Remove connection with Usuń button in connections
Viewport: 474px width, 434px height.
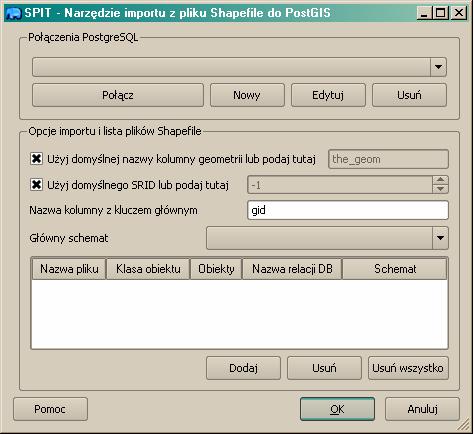409,95
